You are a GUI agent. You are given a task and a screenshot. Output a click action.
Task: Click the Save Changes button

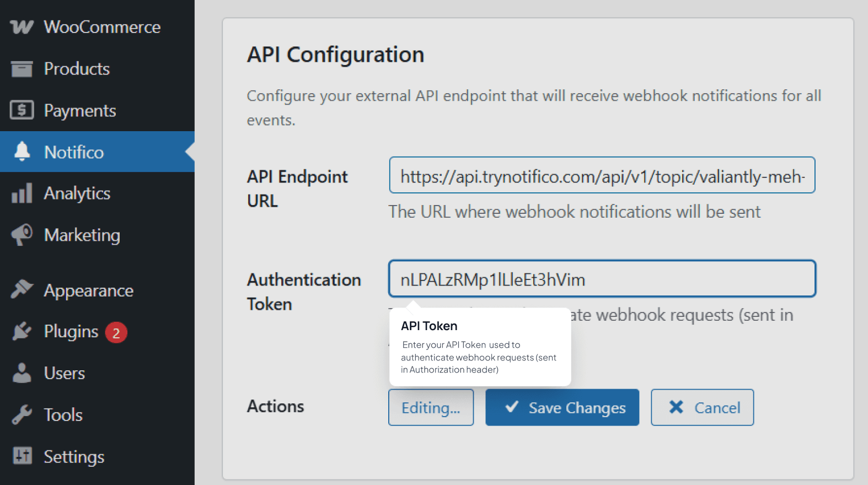(x=562, y=407)
